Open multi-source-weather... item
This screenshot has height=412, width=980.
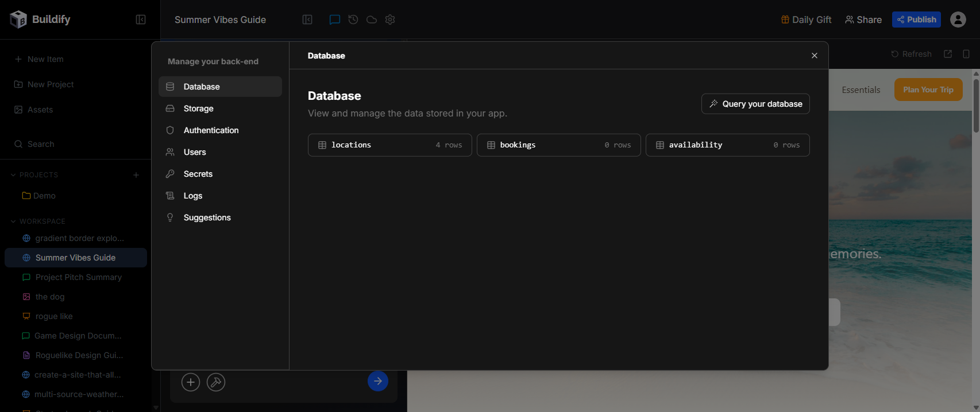(x=76, y=394)
